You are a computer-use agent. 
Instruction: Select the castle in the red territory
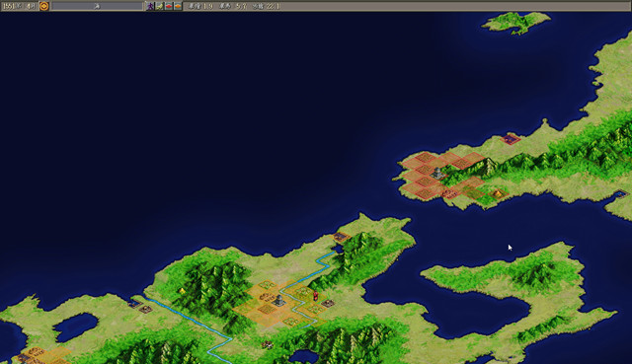(x=437, y=173)
